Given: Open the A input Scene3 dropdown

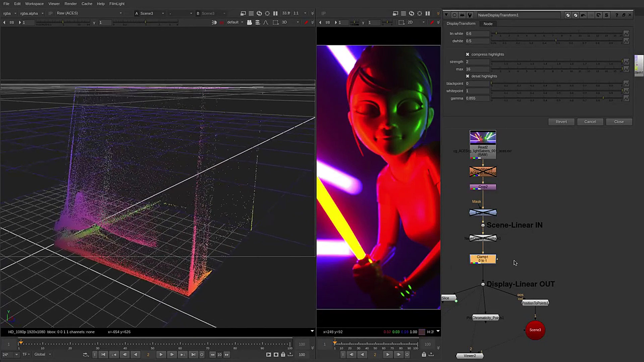Looking at the screenshot, I should point(149,13).
